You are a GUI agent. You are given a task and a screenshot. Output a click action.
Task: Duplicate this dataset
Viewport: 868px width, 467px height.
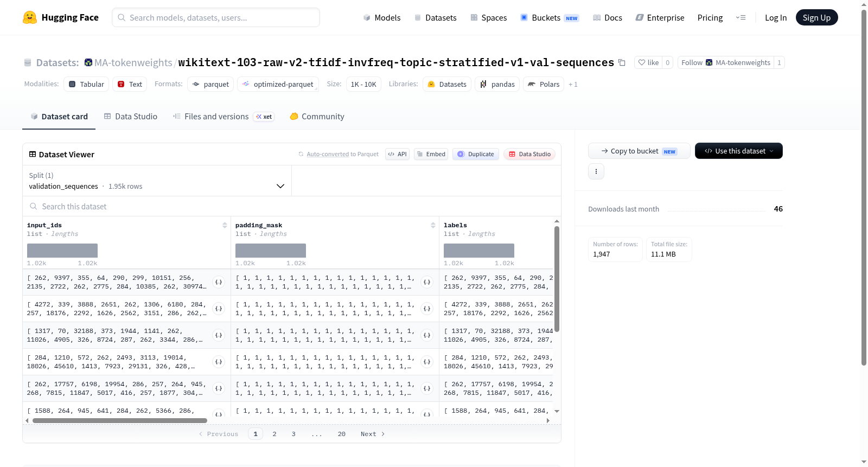[x=476, y=154]
